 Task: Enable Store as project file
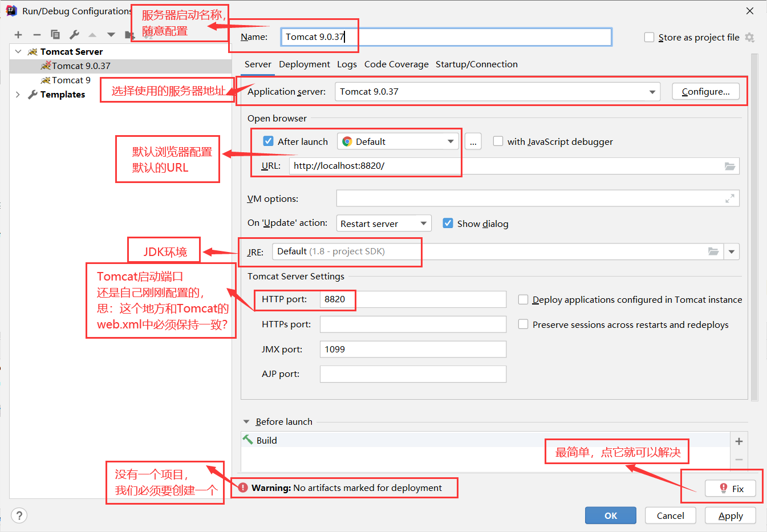pos(649,38)
